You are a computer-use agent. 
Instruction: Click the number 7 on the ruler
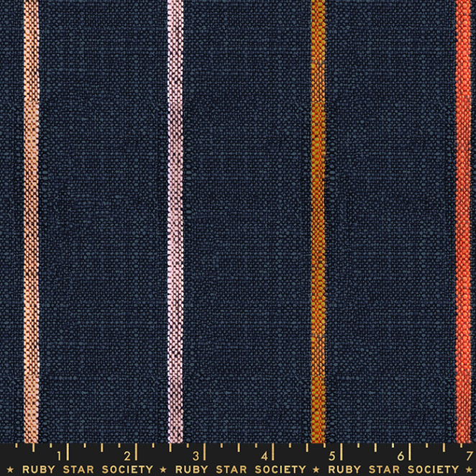tap(467, 455)
